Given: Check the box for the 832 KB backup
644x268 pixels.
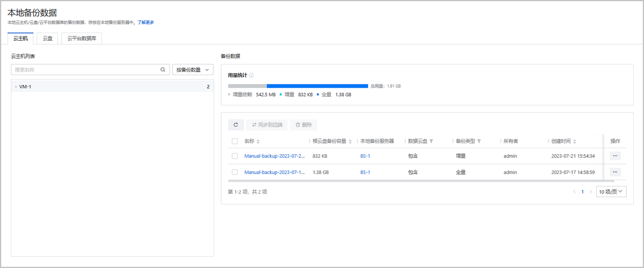Looking at the screenshot, I should (x=235, y=156).
